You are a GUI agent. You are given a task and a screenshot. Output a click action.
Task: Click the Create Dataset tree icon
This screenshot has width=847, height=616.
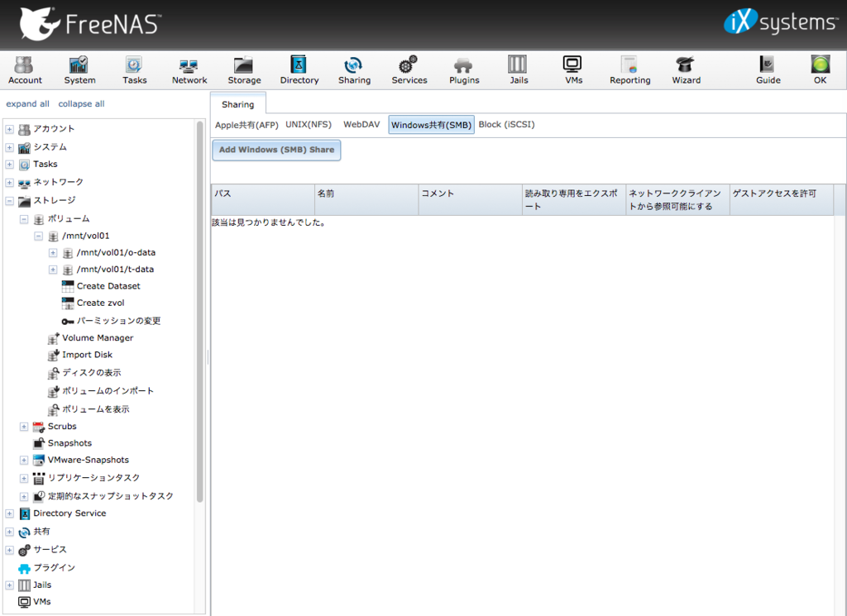[x=68, y=286]
